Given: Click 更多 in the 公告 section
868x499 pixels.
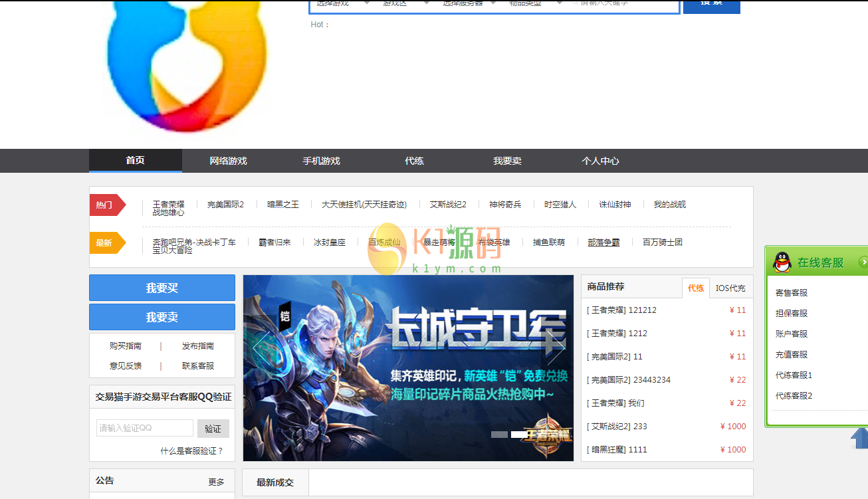Looking at the screenshot, I should click(x=216, y=482).
